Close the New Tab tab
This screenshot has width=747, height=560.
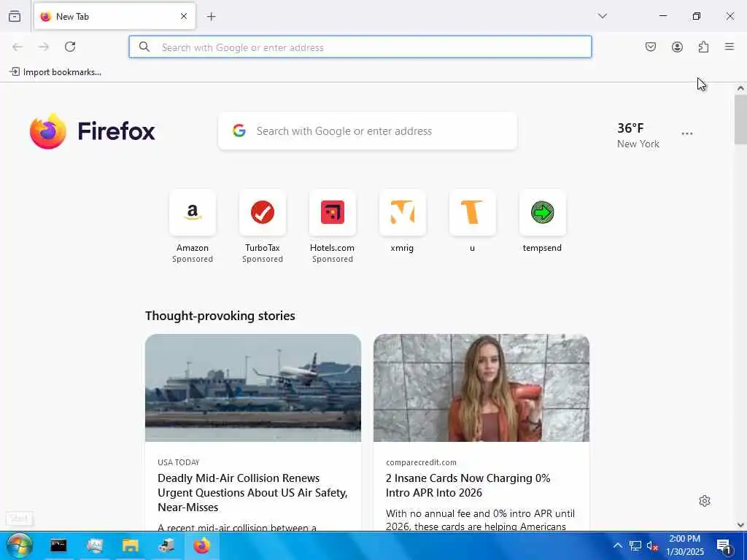(183, 16)
